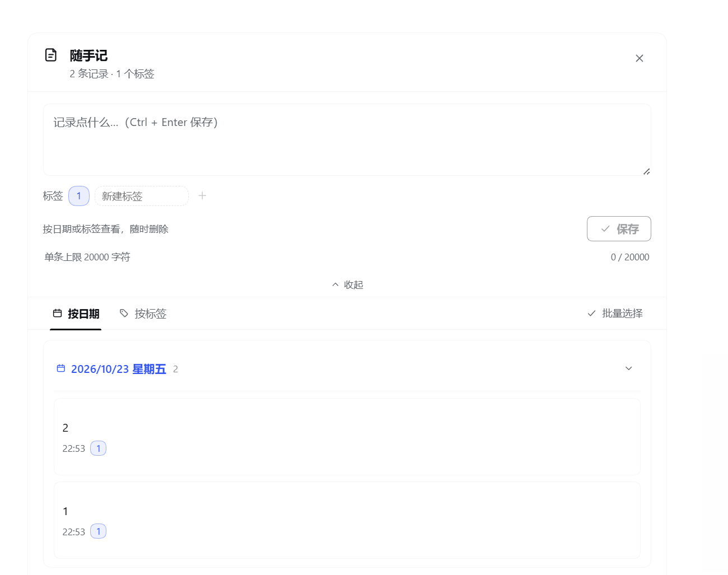Toggle tag 1 in the 标签 row
Viewport: 728px width, 575px height.
79,196
